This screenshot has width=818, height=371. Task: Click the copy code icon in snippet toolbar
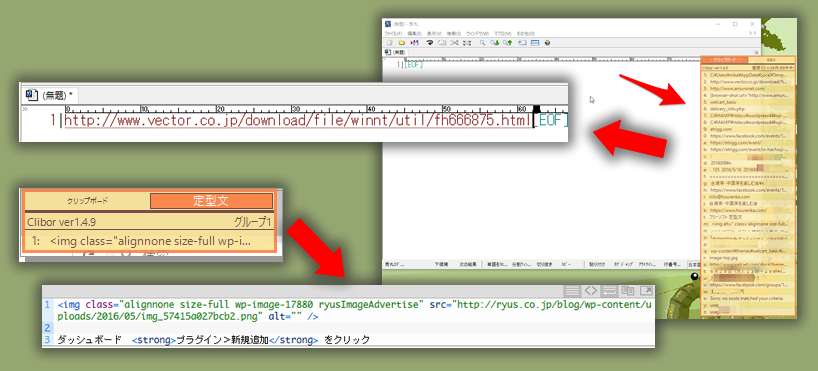click(x=628, y=291)
